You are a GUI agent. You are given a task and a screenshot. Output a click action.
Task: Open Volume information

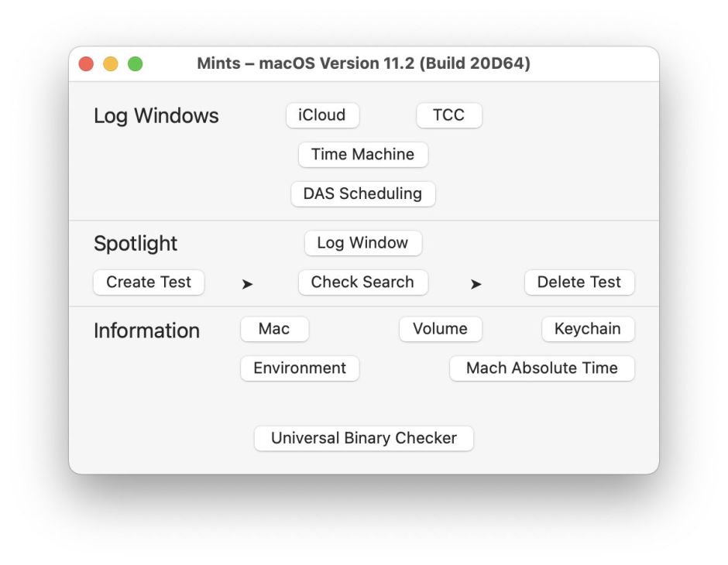pos(440,329)
